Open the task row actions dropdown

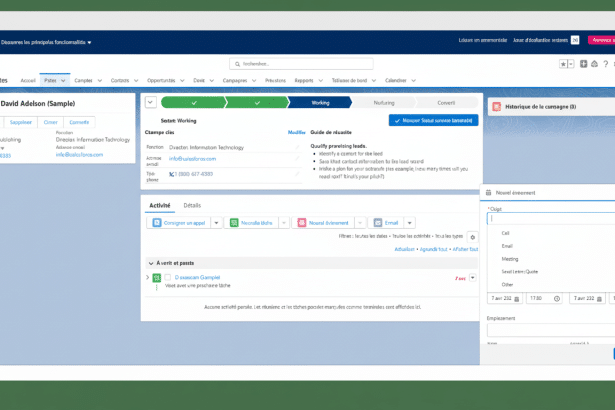point(473,277)
